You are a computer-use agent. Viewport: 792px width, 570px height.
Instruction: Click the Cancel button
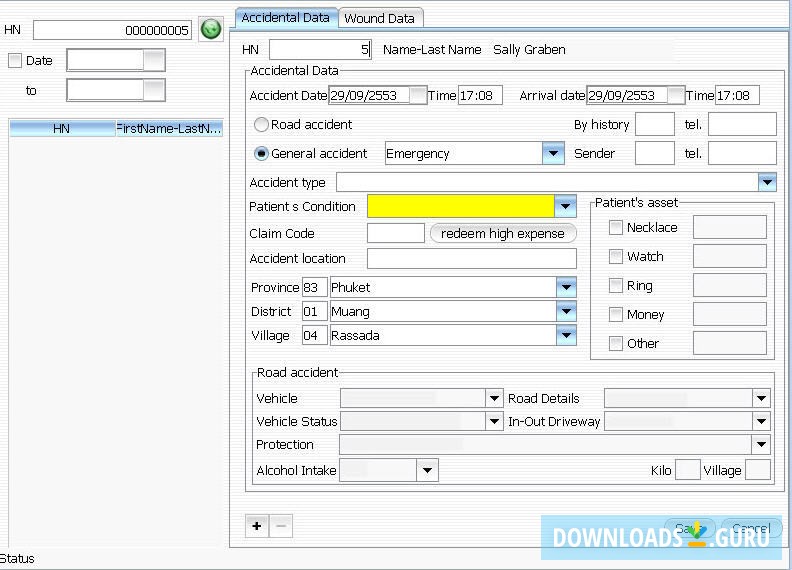tap(751, 529)
